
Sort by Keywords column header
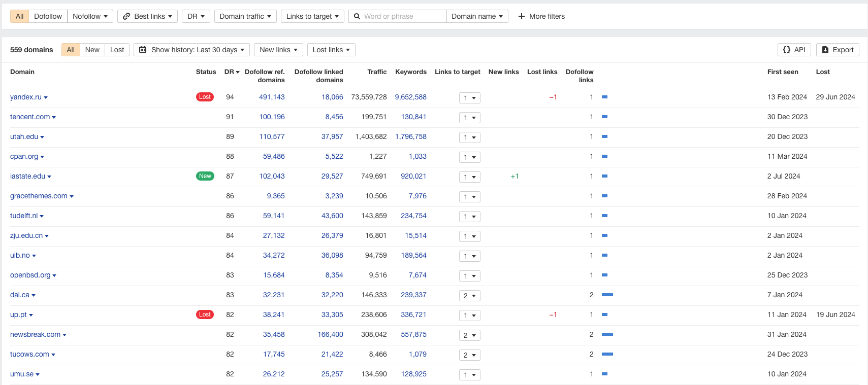pos(411,72)
